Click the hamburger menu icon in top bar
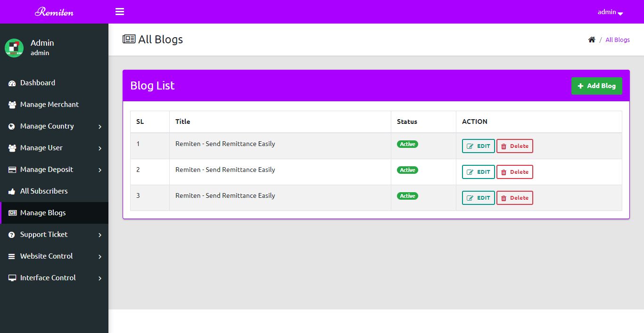Viewport: 644px width, 333px height. click(120, 12)
